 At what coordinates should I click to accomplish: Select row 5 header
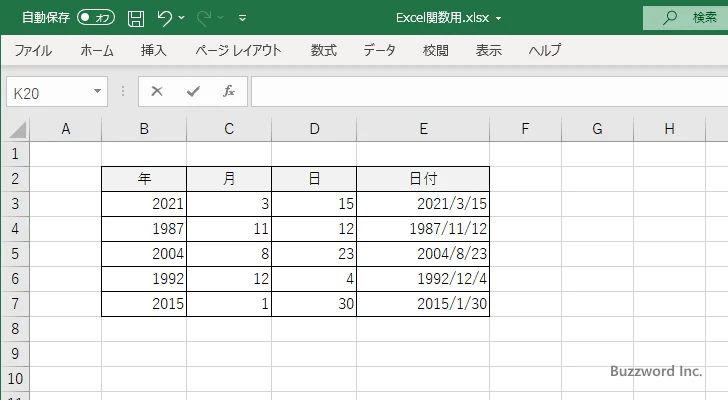pos(15,254)
